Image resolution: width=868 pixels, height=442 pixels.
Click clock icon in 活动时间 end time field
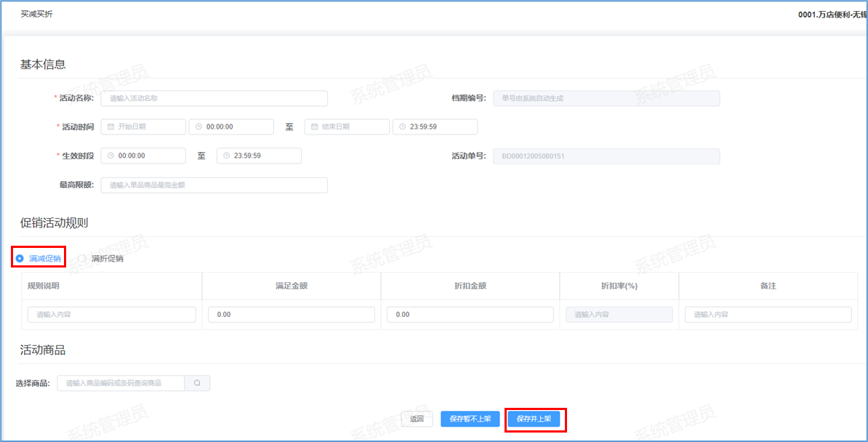[402, 126]
